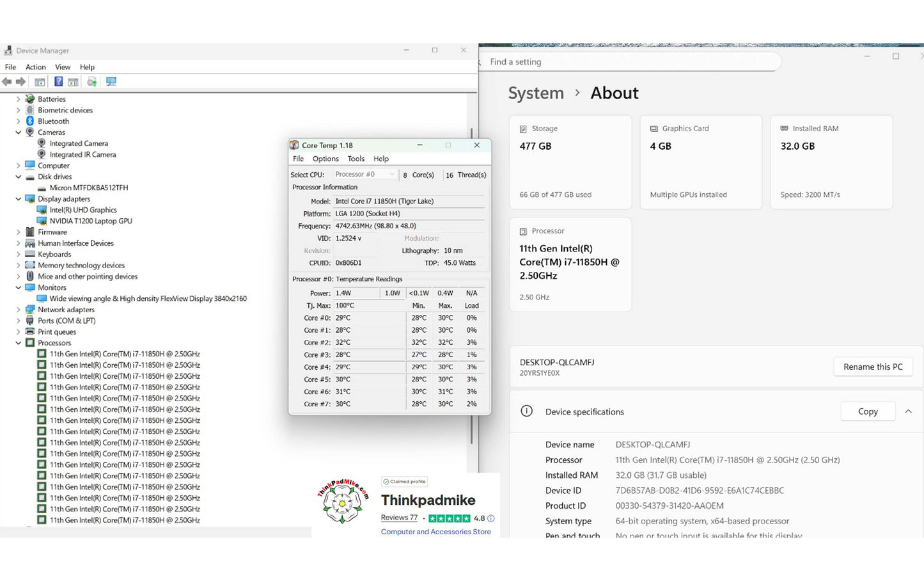Collapse the Display adapters node

[19, 199]
